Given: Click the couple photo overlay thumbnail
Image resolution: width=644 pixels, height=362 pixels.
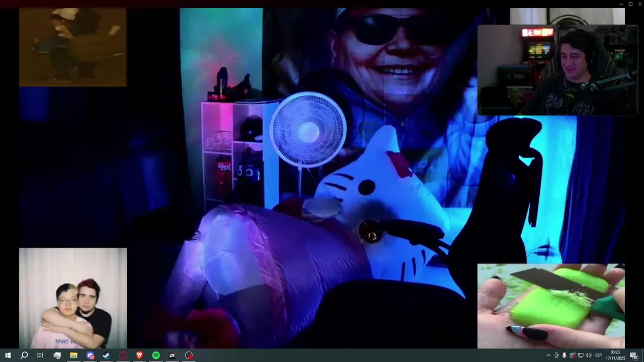Looking at the screenshot, I should pyautogui.click(x=73, y=298).
